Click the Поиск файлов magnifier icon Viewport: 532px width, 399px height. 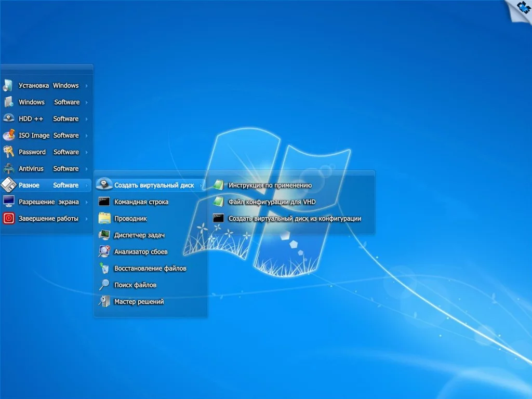104,285
